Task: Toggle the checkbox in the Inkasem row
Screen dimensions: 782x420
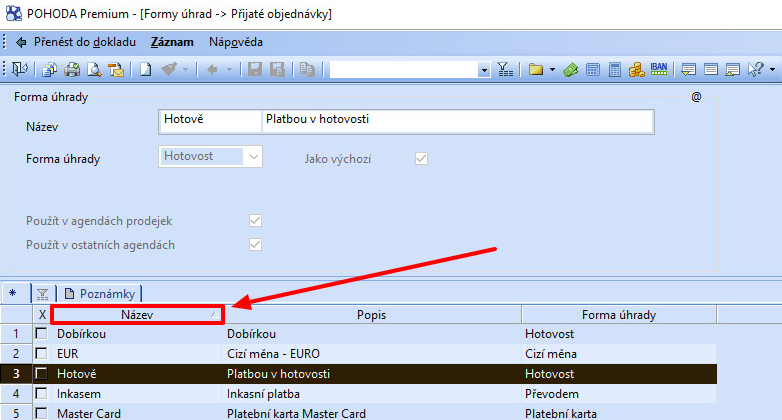Action: click(41, 393)
